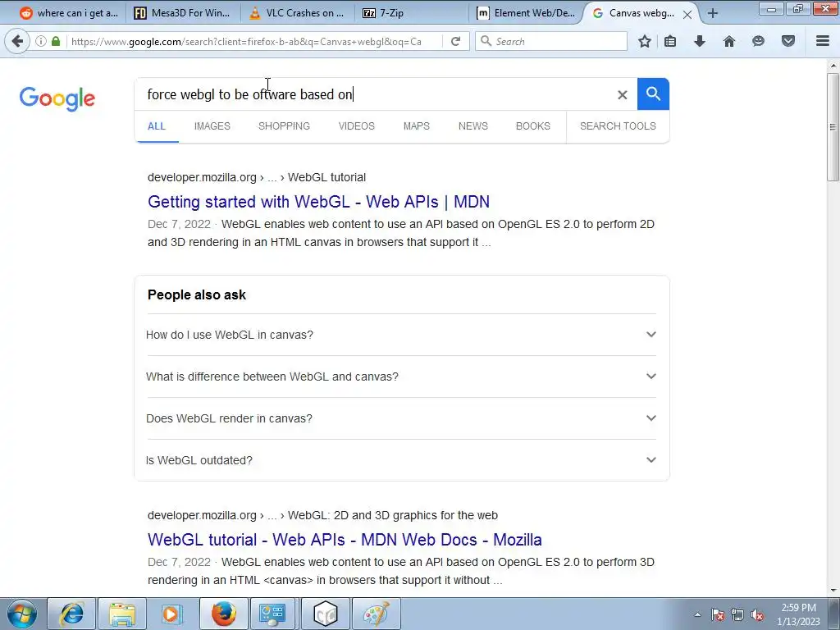The height and width of the screenshot is (630, 840).
Task: Switch to the Element Web/Desktop tab
Action: [x=527, y=13]
